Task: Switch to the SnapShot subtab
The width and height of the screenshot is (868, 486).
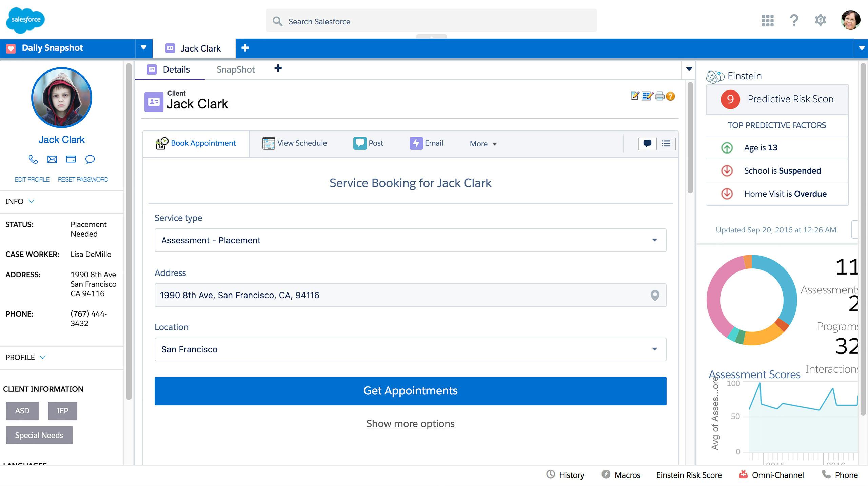Action: [235, 70]
